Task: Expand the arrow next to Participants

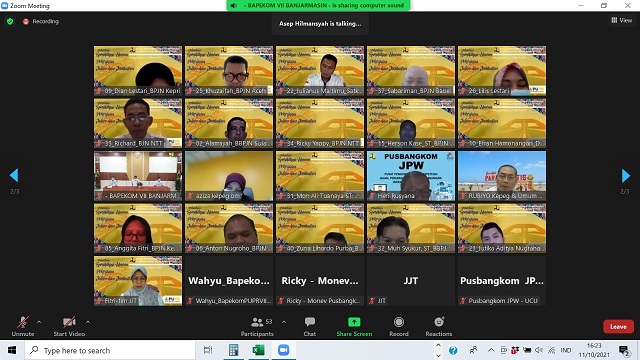Action: (x=284, y=322)
